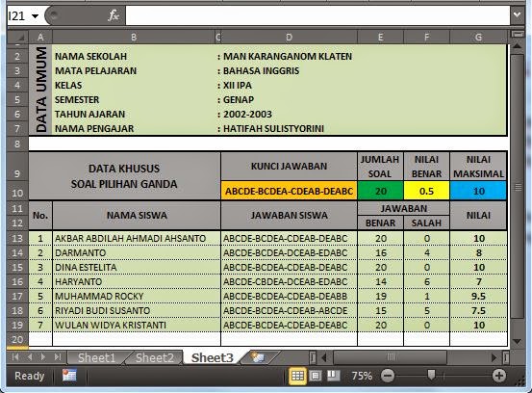Select answer cell ABCDE-BCDEA-CDEAB-DEABB

(289, 296)
